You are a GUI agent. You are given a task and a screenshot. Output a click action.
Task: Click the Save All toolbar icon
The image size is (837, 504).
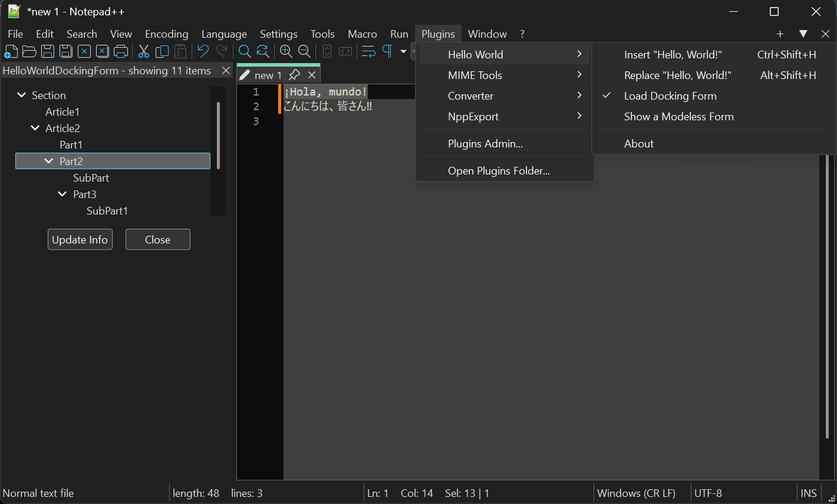tap(66, 51)
